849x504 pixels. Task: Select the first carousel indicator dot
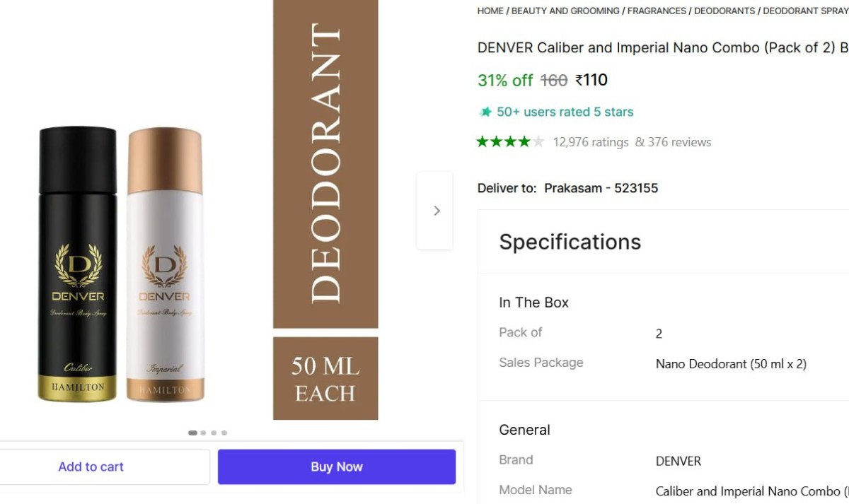click(192, 433)
